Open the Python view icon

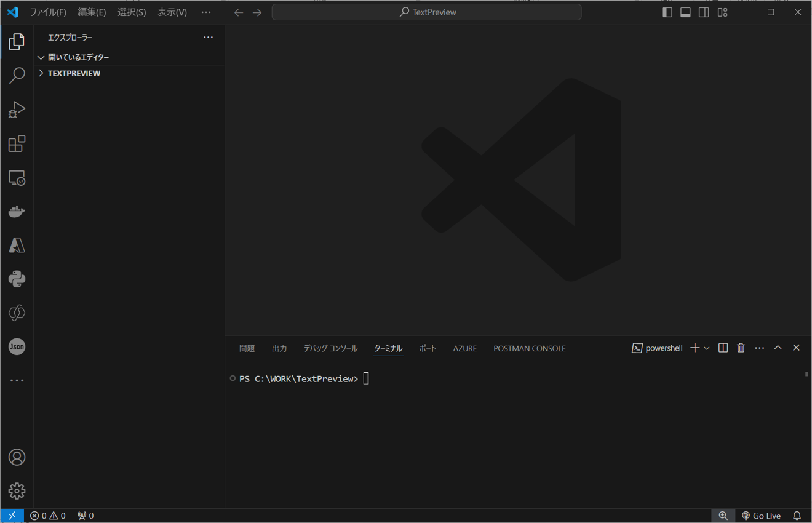pos(17,279)
